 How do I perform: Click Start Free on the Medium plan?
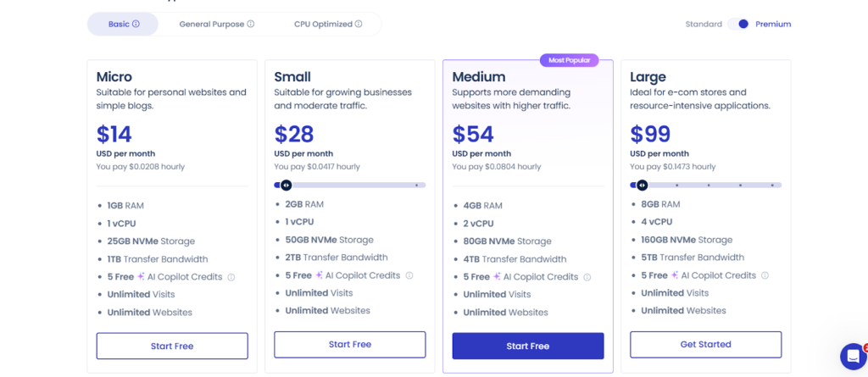pyautogui.click(x=527, y=346)
